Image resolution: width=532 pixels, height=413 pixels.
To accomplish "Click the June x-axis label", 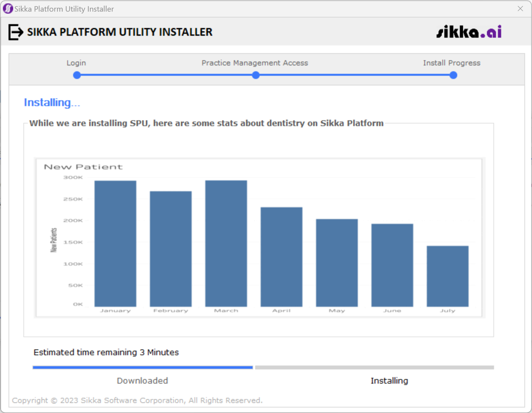I will click(x=392, y=311).
